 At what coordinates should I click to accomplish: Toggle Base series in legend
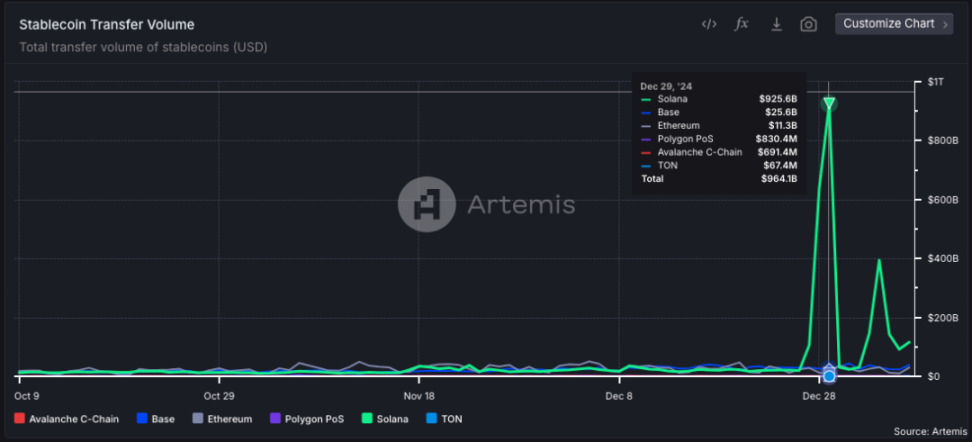156,419
